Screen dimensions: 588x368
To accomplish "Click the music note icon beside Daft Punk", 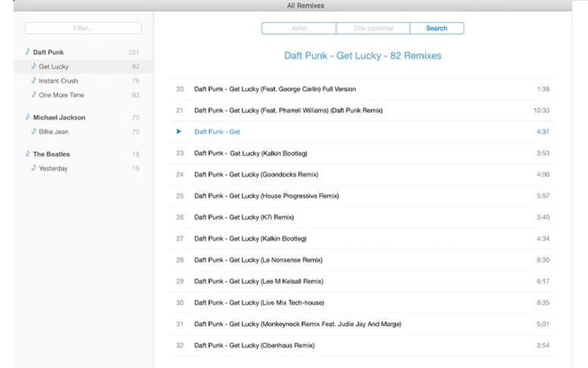I will [27, 52].
